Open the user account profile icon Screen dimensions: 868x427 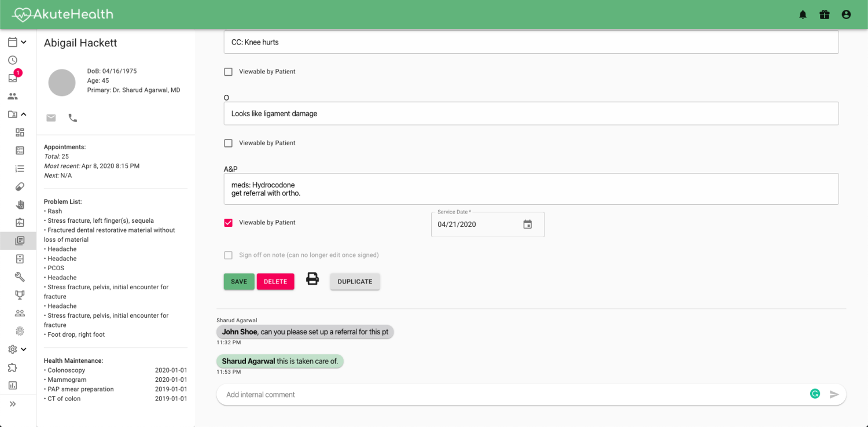point(846,14)
